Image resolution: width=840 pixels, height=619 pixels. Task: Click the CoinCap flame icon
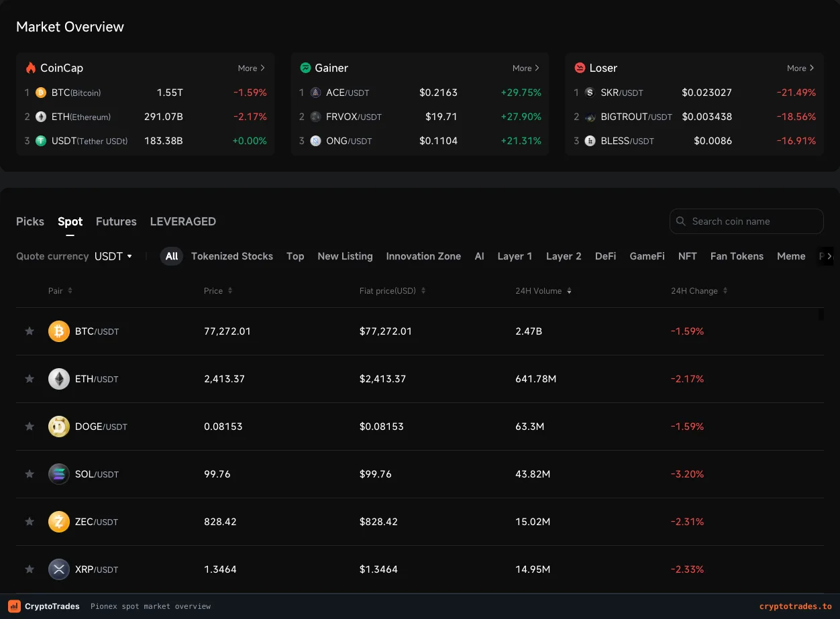pos(30,68)
